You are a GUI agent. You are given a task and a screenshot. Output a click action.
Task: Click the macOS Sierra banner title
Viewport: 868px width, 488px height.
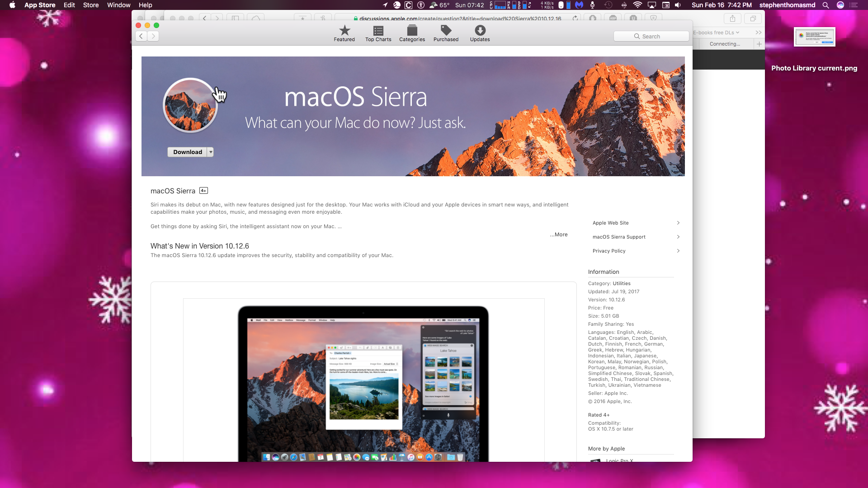355,97
